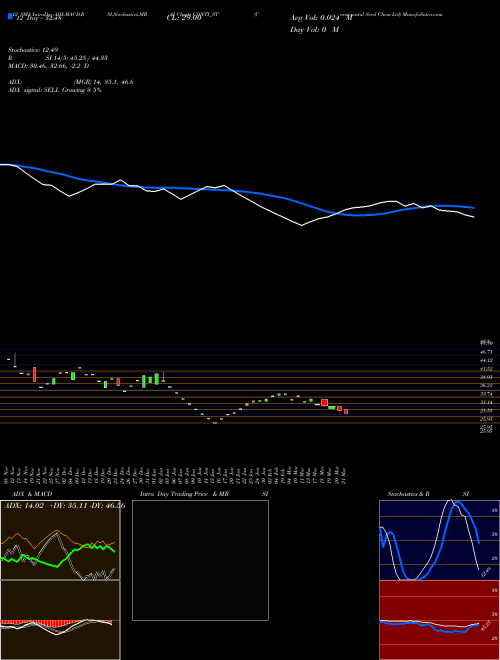Click the 46.71 price axis label
Viewport: 500px width, 660px height.
click(486, 351)
